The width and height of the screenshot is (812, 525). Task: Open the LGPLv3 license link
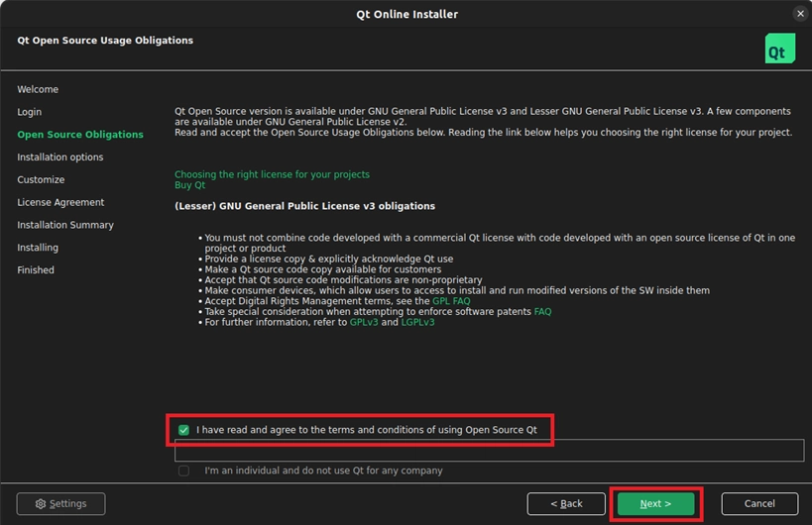(417, 323)
